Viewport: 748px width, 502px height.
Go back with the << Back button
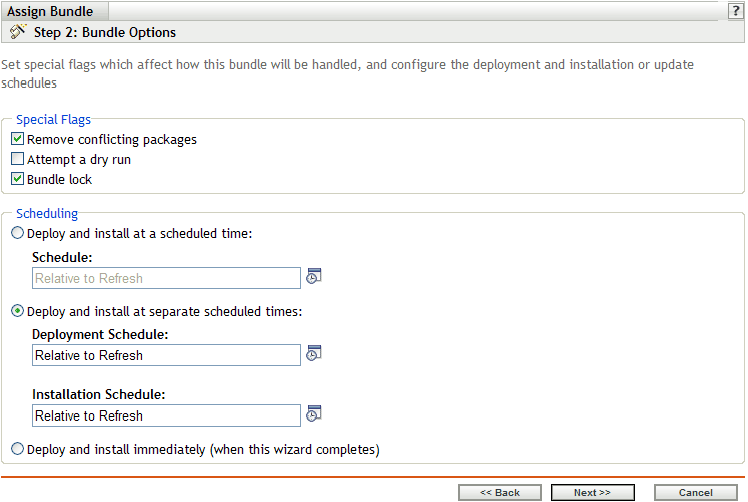click(x=499, y=493)
